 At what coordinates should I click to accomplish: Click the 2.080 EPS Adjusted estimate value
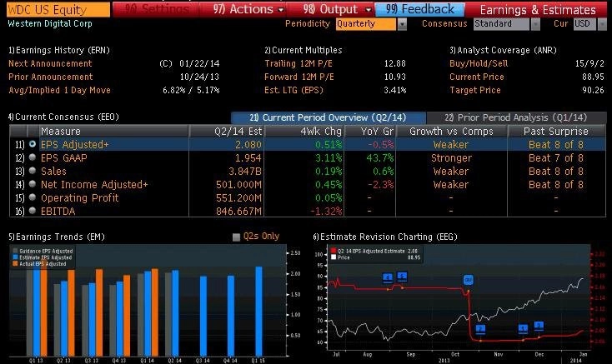(248, 145)
